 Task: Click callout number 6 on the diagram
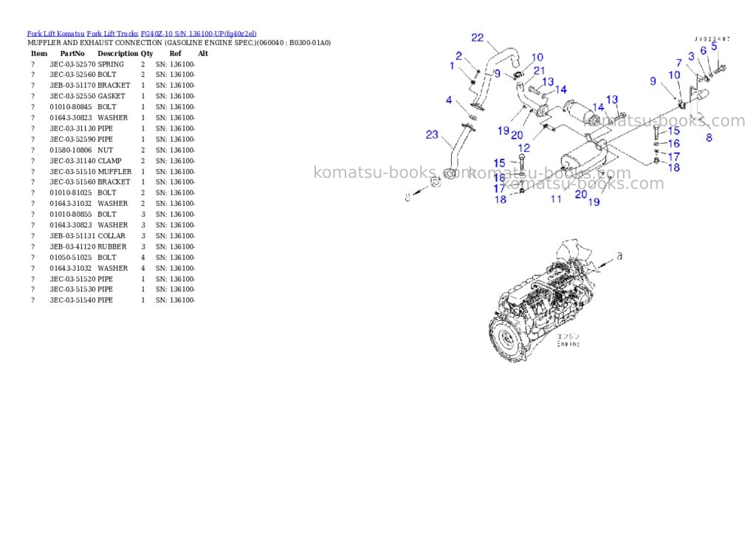704,51
